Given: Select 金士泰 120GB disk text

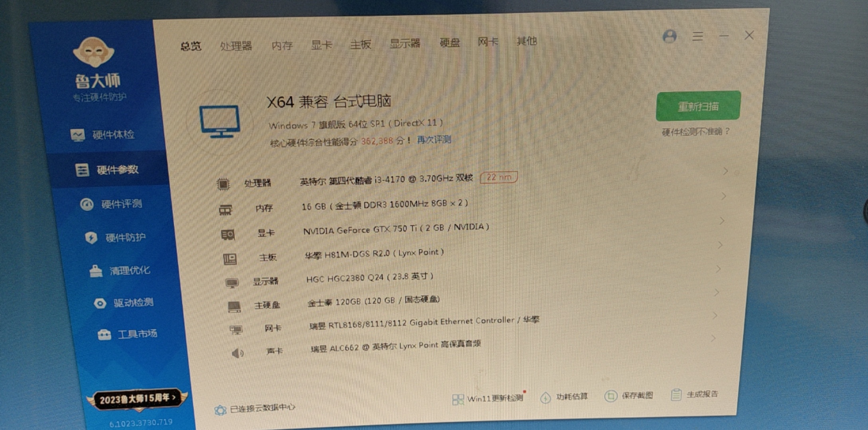Looking at the screenshot, I should [373, 301].
